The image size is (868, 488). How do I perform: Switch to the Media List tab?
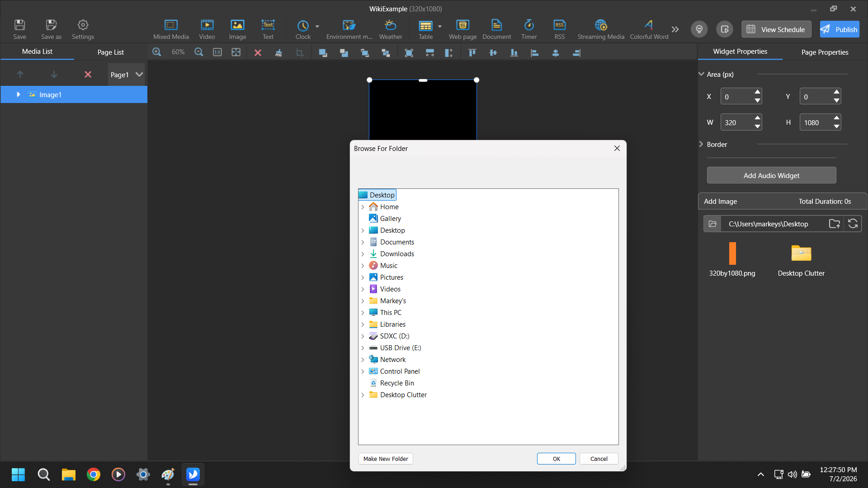[37, 52]
